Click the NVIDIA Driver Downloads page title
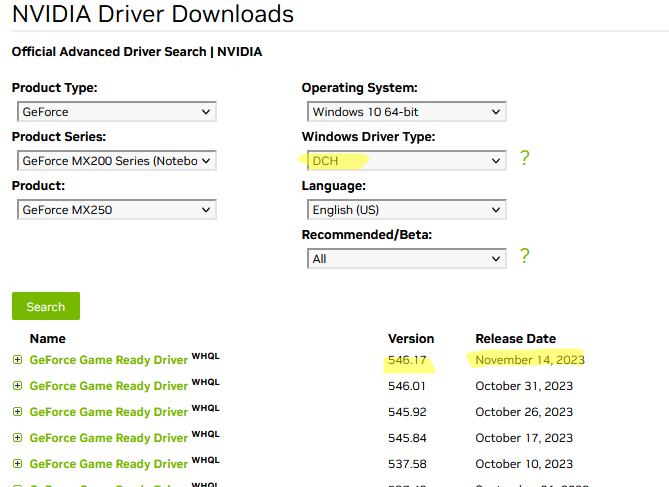 point(153,14)
